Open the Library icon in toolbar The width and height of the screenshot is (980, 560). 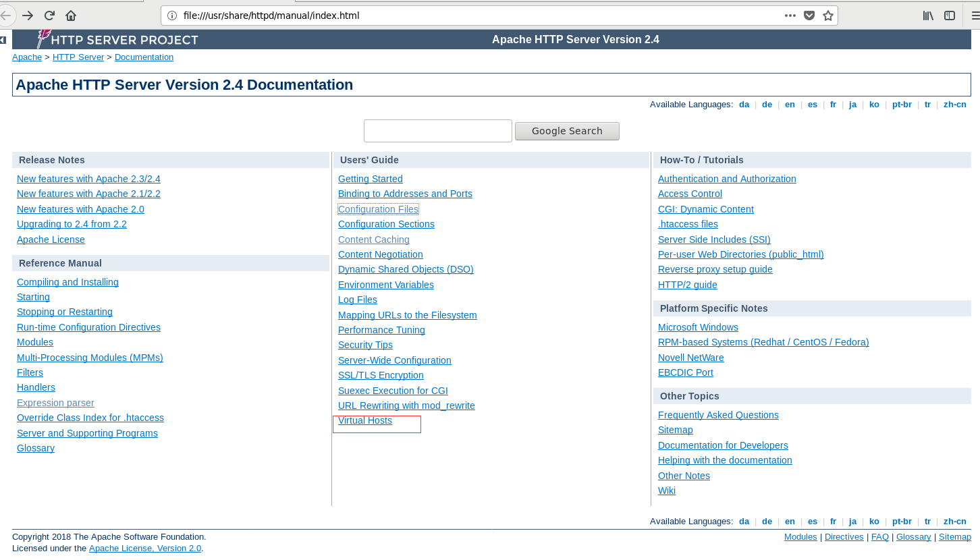[x=928, y=16]
